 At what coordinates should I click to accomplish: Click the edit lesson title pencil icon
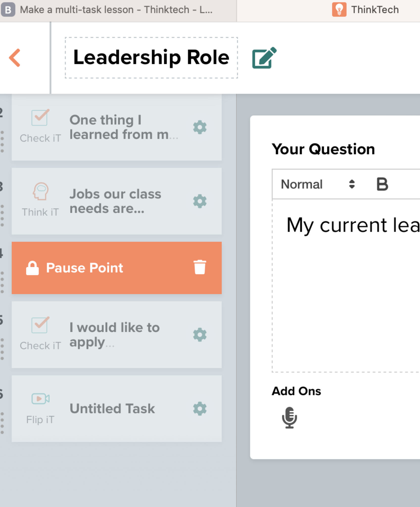point(264,58)
